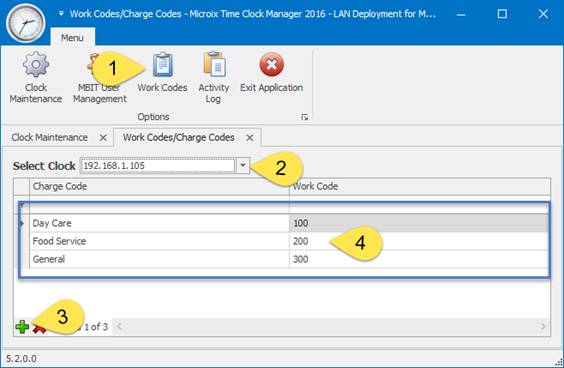Open quick access toolbar dropdown arrow
The height and width of the screenshot is (368, 564).
coord(61,14)
